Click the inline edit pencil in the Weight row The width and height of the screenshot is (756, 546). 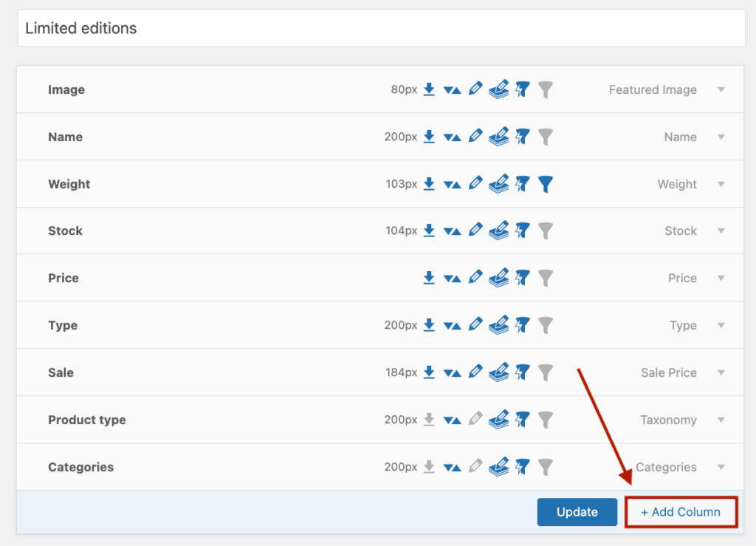[x=475, y=184]
